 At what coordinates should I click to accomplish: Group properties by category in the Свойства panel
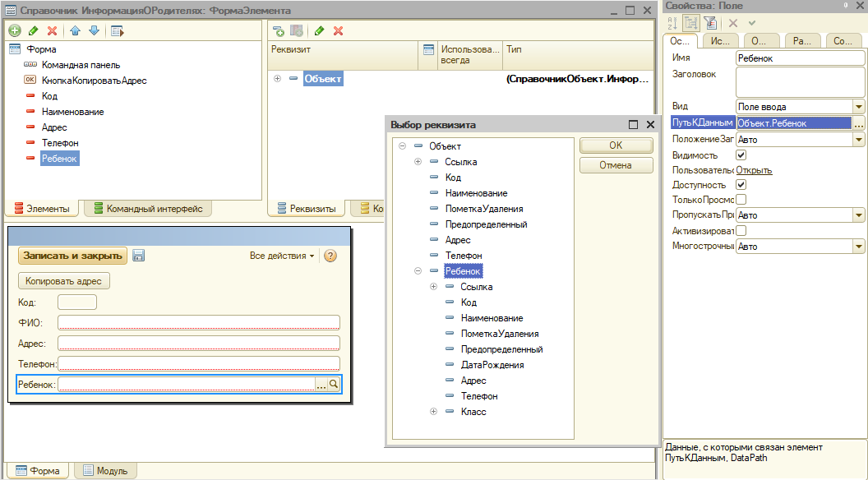[690, 23]
